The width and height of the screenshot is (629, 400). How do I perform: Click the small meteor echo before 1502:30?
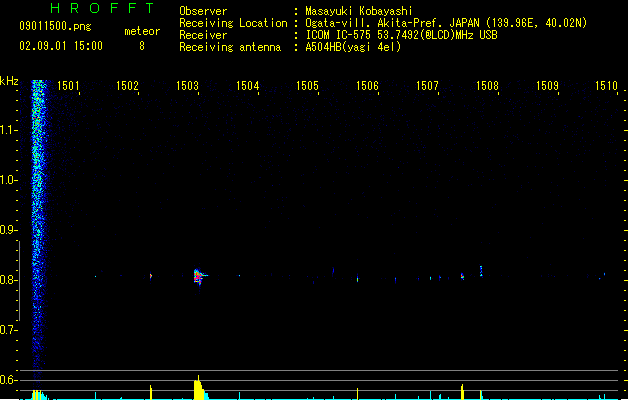pyautogui.click(x=151, y=276)
